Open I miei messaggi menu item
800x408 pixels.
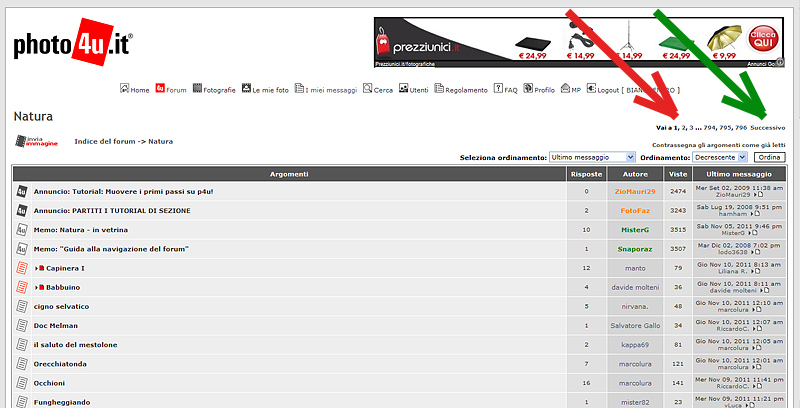[330, 90]
